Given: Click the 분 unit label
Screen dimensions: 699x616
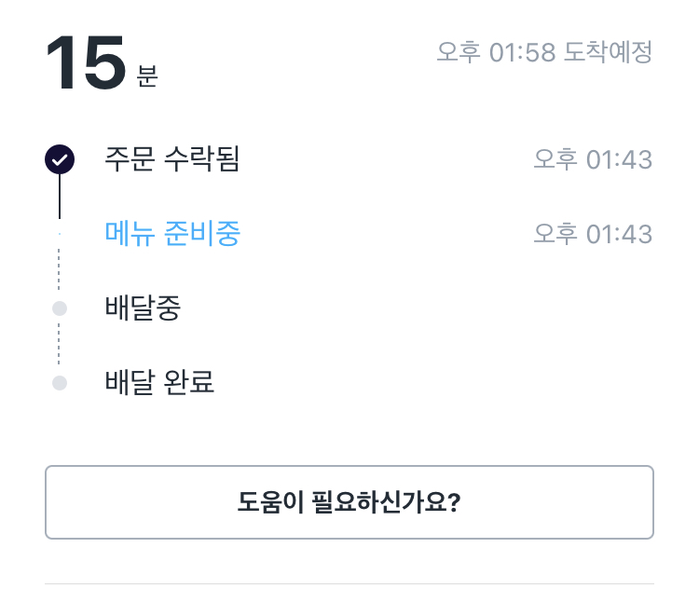Looking at the screenshot, I should (x=147, y=76).
